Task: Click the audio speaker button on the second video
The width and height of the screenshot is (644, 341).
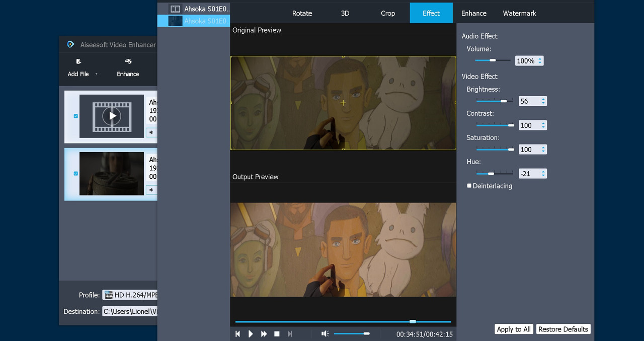Action: [151, 190]
